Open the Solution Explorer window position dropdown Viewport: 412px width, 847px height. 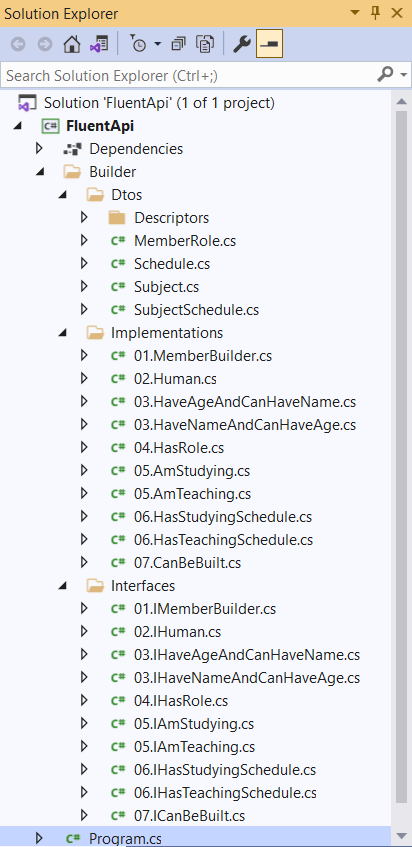pos(355,13)
